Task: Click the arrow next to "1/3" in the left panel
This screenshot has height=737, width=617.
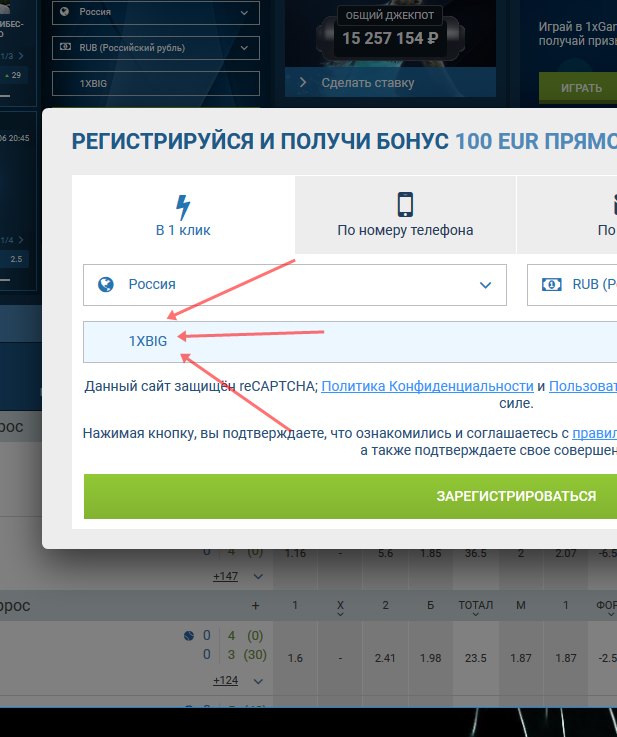Action: point(20,56)
